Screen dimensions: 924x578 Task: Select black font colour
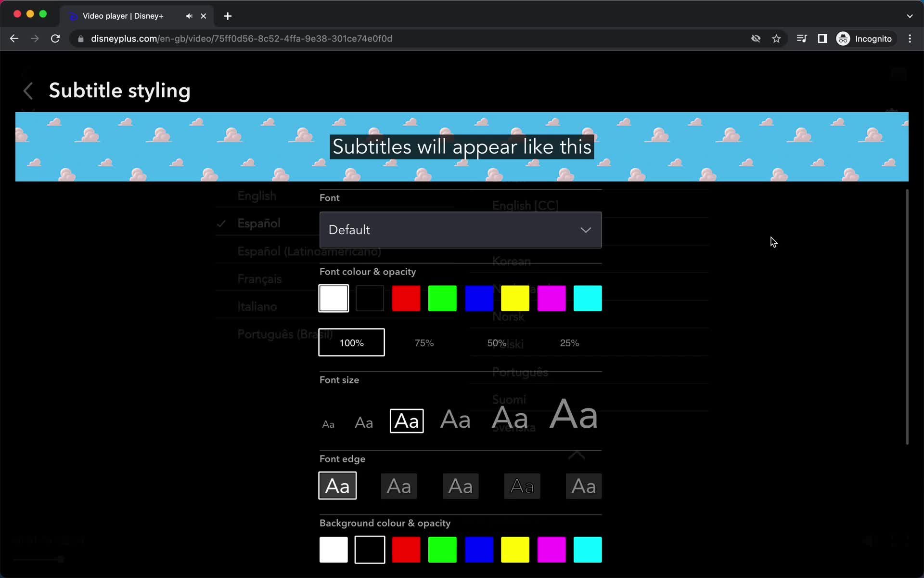click(x=370, y=298)
